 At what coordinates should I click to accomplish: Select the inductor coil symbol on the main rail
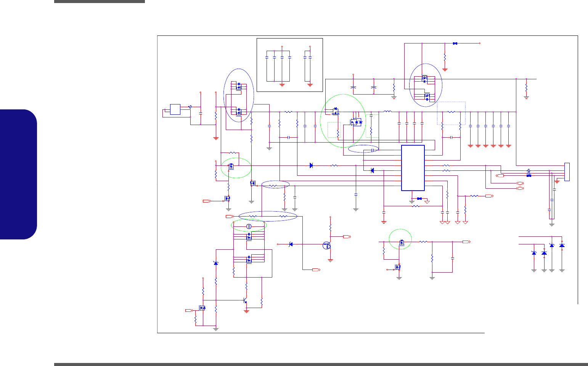[387, 112]
